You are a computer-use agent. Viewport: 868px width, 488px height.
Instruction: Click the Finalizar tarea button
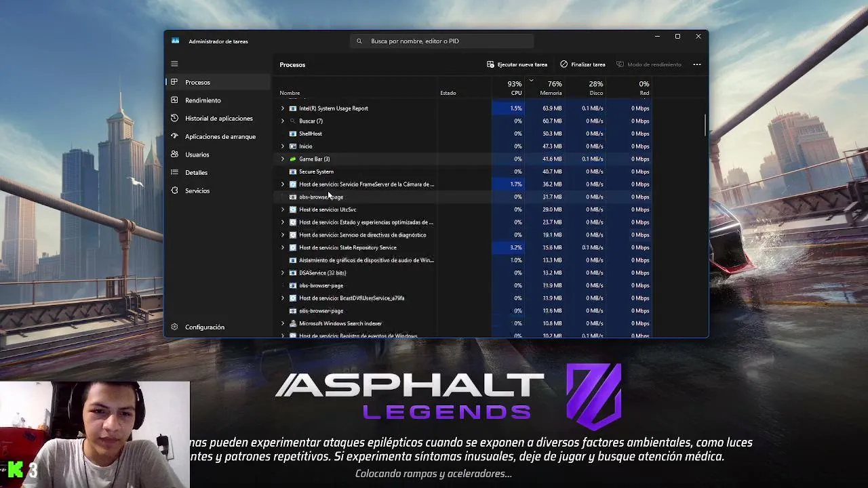click(583, 64)
